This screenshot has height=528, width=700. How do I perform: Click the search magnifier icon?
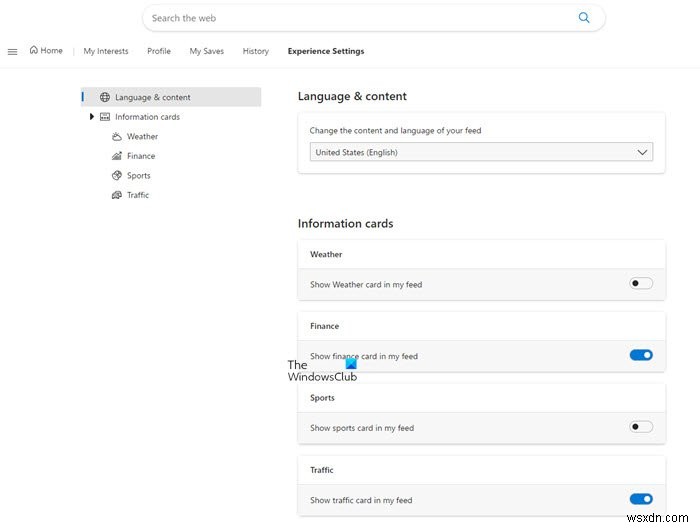(x=584, y=18)
